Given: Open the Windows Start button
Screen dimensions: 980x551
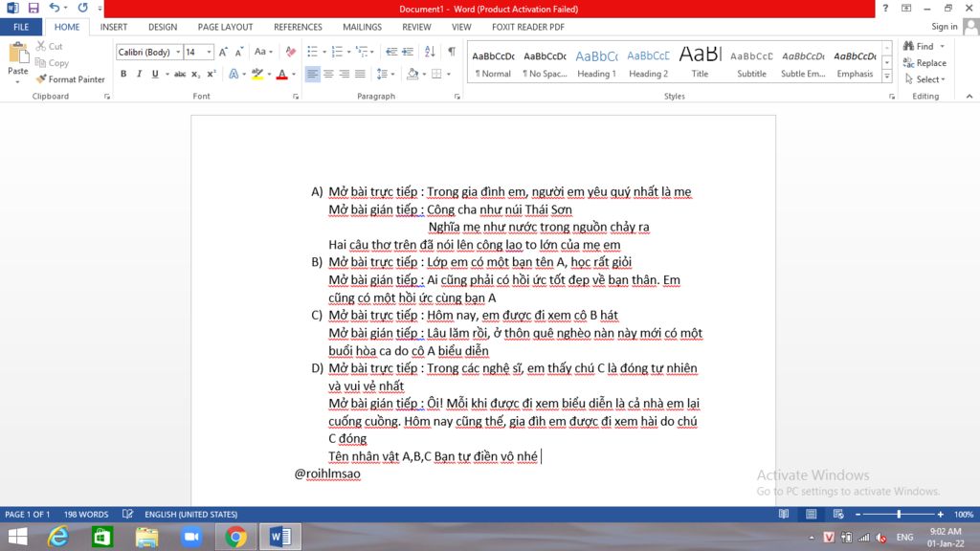Looking at the screenshot, I should [17, 537].
